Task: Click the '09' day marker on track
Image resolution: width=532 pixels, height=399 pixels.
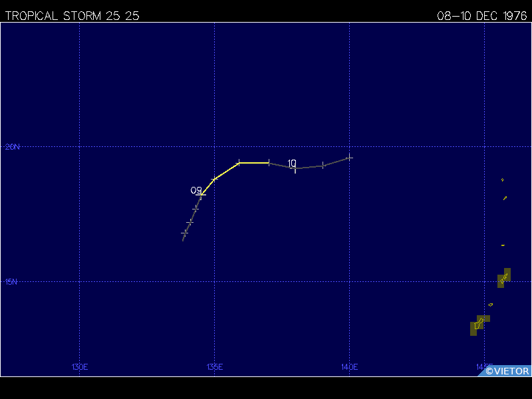Action: point(196,190)
